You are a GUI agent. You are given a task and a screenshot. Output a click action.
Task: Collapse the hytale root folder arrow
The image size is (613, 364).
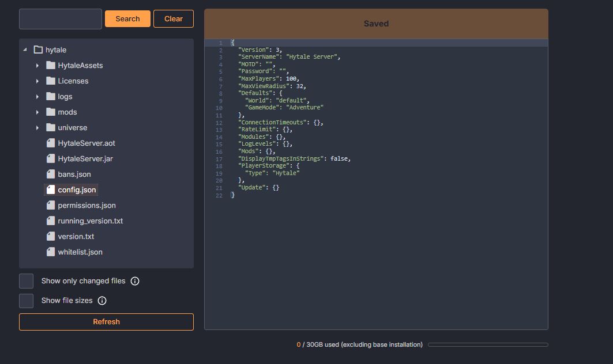click(25, 50)
